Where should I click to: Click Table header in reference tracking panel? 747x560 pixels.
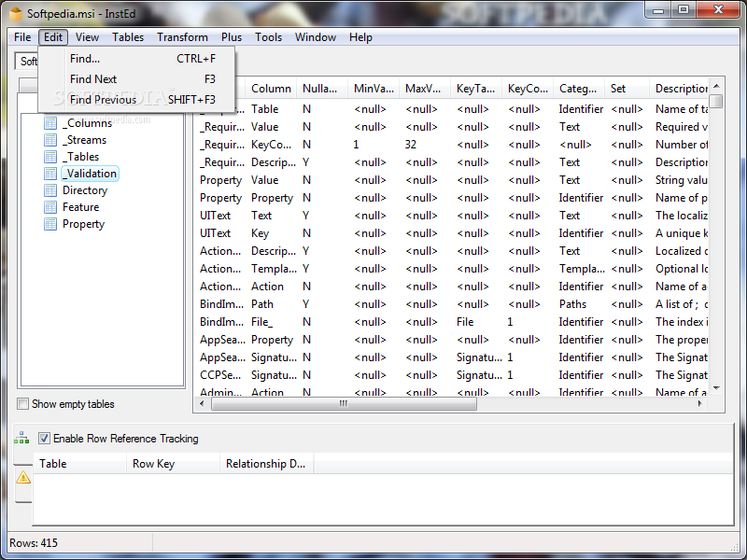coord(79,464)
